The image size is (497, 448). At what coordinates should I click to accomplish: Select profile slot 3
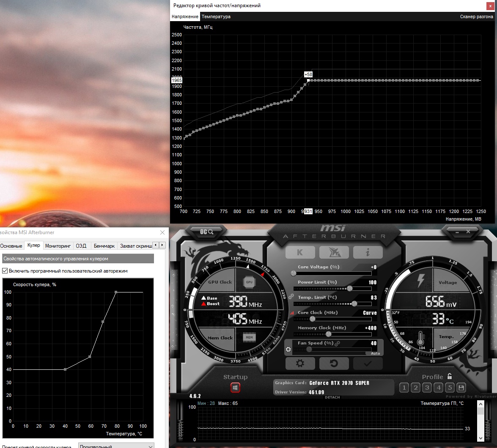427,388
